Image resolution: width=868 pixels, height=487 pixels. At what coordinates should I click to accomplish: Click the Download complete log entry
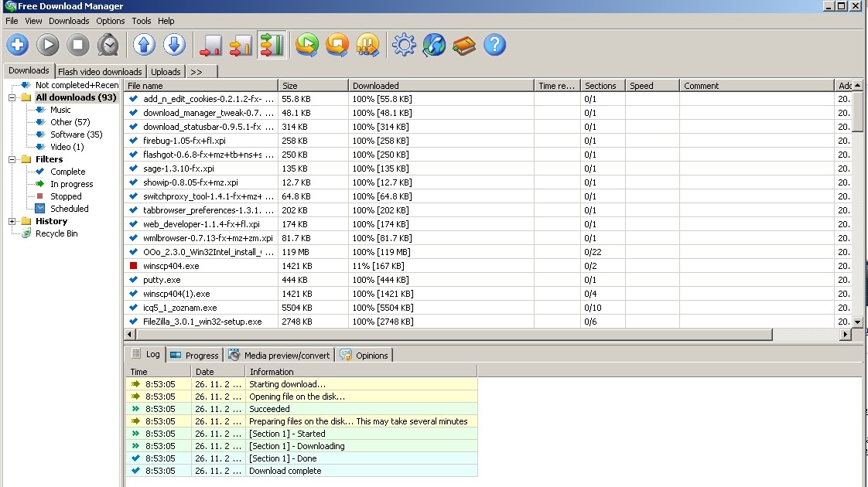pyautogui.click(x=302, y=471)
